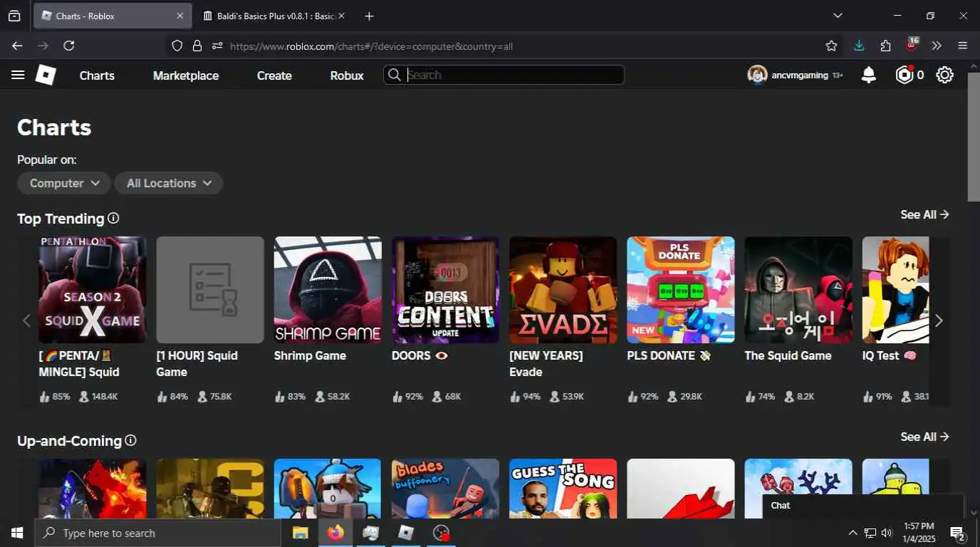
Task: Open the clock and date in tray
Action: (919, 533)
